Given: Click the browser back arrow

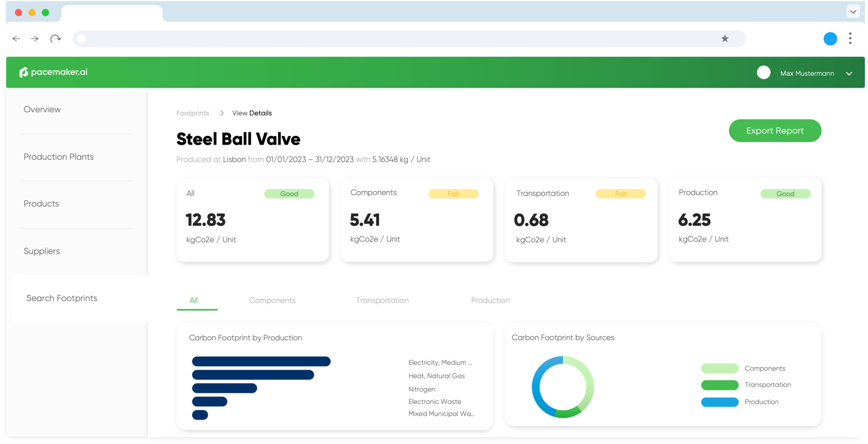Looking at the screenshot, I should [16, 39].
